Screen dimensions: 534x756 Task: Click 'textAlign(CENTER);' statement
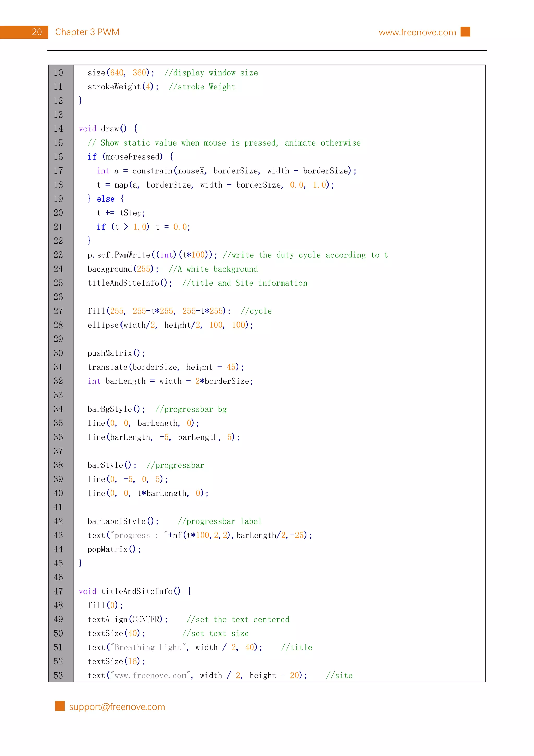point(128,619)
